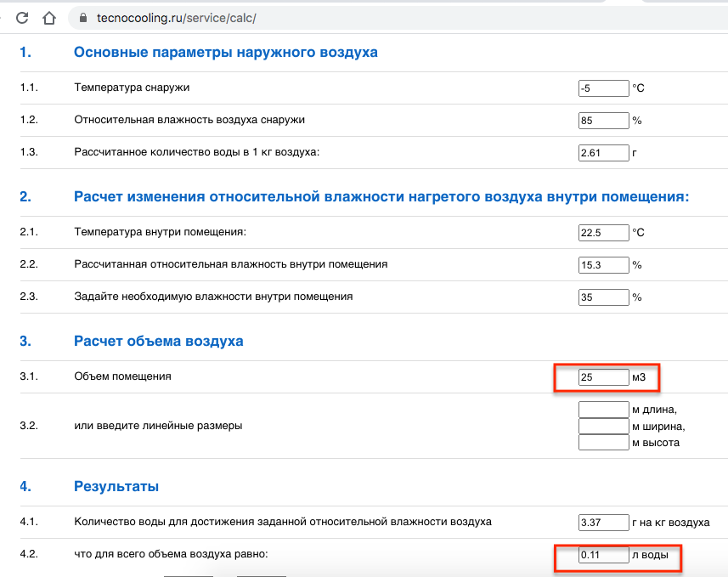Focus the room length input field
The image size is (728, 577).
pyautogui.click(x=603, y=410)
